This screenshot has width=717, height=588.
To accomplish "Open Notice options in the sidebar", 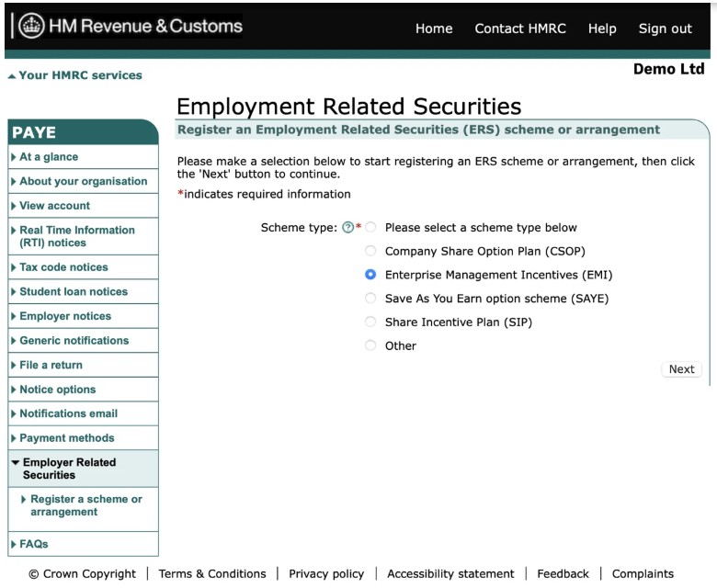I will click(x=84, y=390).
